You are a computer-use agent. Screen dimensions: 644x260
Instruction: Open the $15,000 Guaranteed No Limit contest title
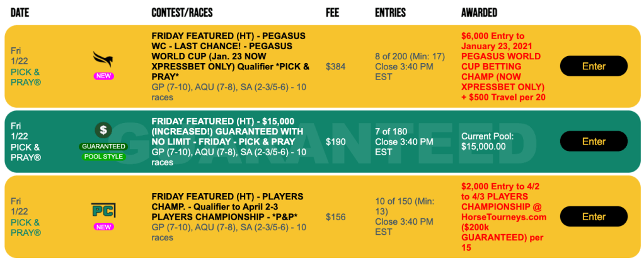[227, 131]
